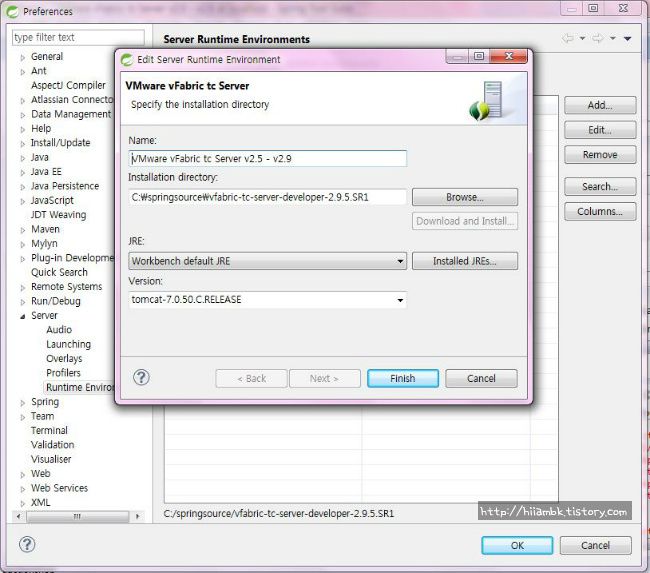
Task: Click the help icon in Preferences window
Action: point(27,544)
